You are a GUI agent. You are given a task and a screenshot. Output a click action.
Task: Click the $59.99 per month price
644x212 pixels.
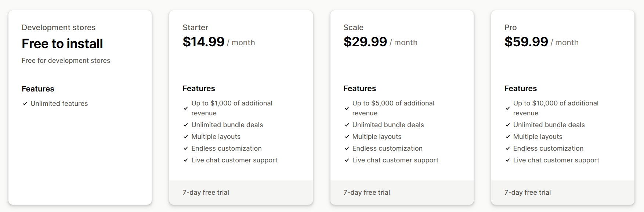point(541,42)
